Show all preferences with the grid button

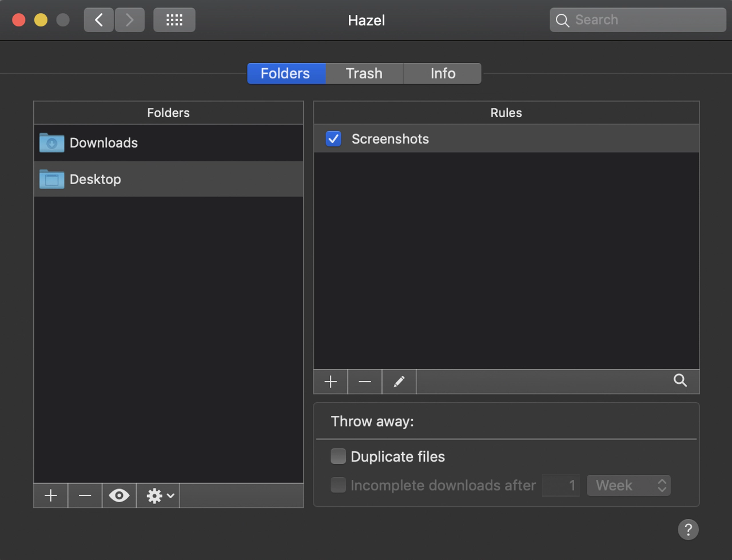tap(174, 20)
